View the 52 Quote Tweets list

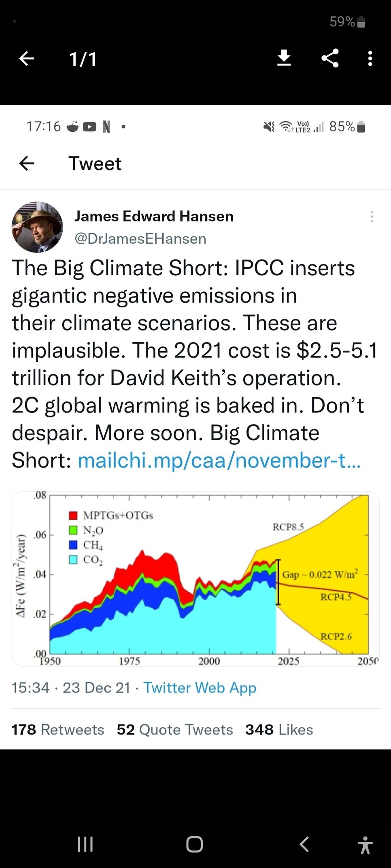[x=175, y=729]
